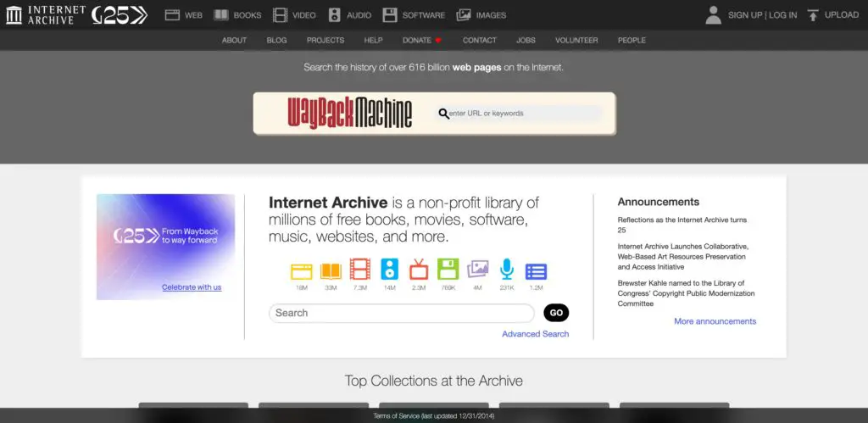Click the Upload text link
Screen dimensions: 868x423
(842, 15)
